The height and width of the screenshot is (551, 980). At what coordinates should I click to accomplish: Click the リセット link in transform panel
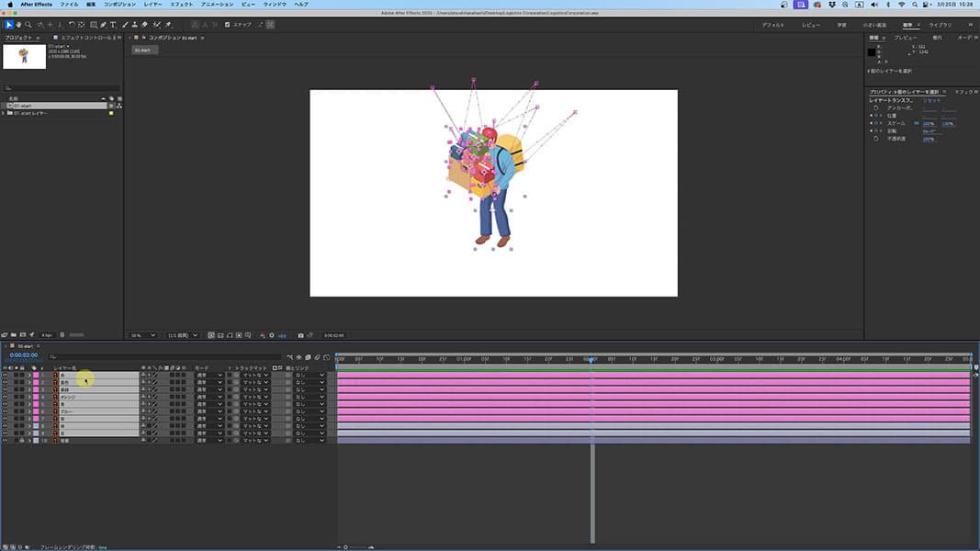(931, 100)
